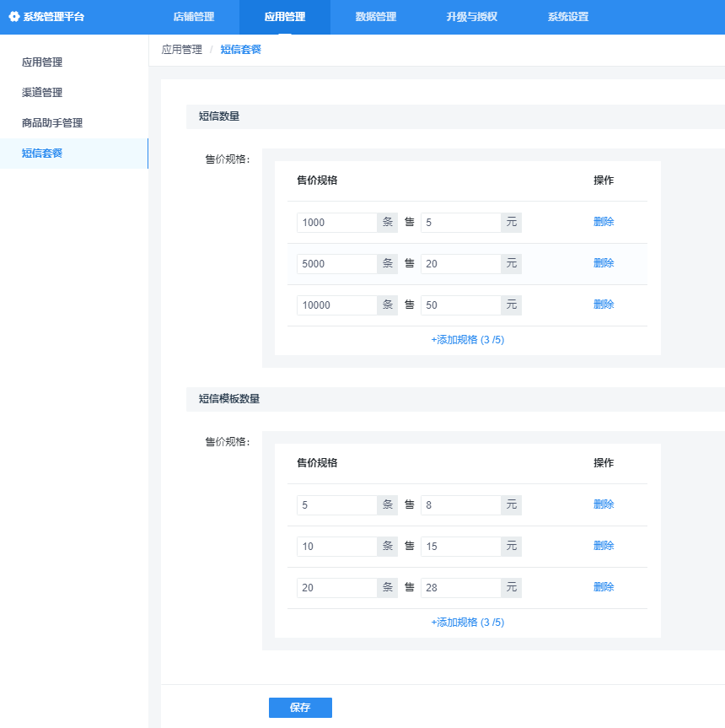This screenshot has height=728, width=725.
Task: Open the 升级与授权 tab
Action: 472,17
